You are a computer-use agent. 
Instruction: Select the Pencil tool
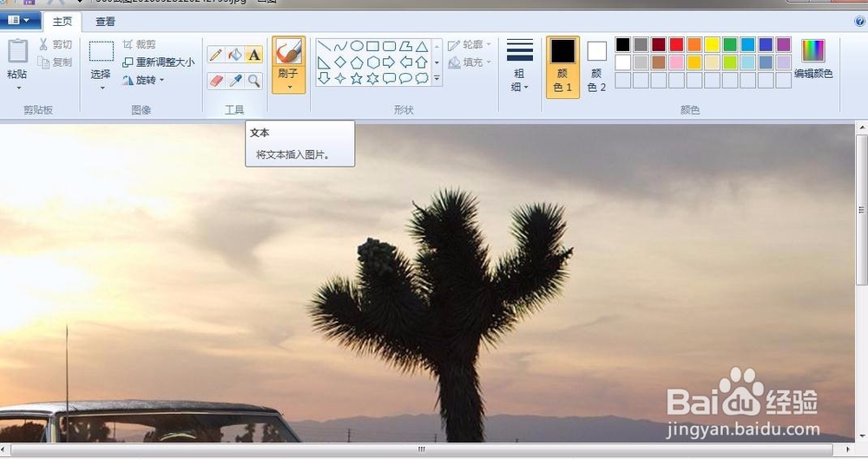click(x=216, y=55)
